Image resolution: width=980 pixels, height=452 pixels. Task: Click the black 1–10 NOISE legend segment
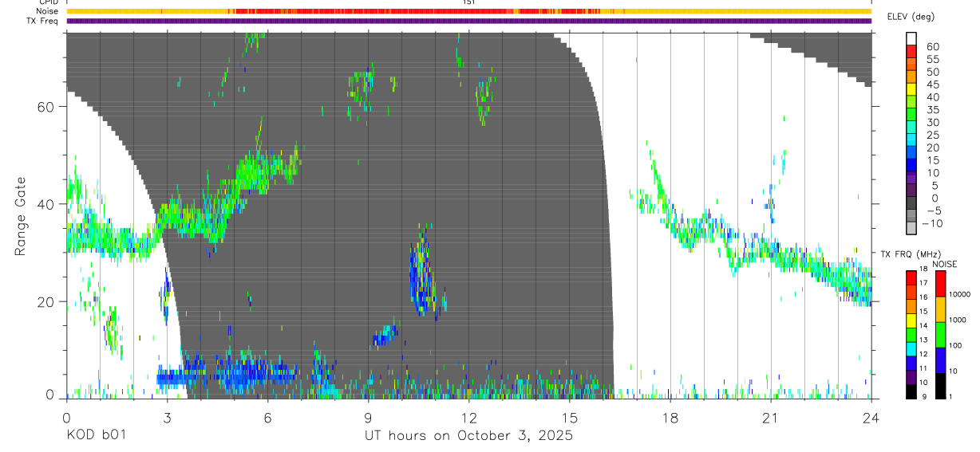[x=941, y=386]
